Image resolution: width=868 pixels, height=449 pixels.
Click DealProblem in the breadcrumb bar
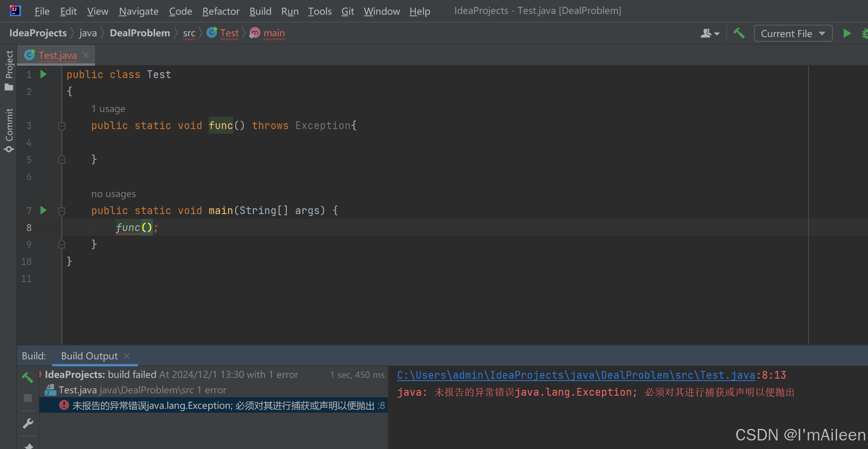(x=140, y=33)
